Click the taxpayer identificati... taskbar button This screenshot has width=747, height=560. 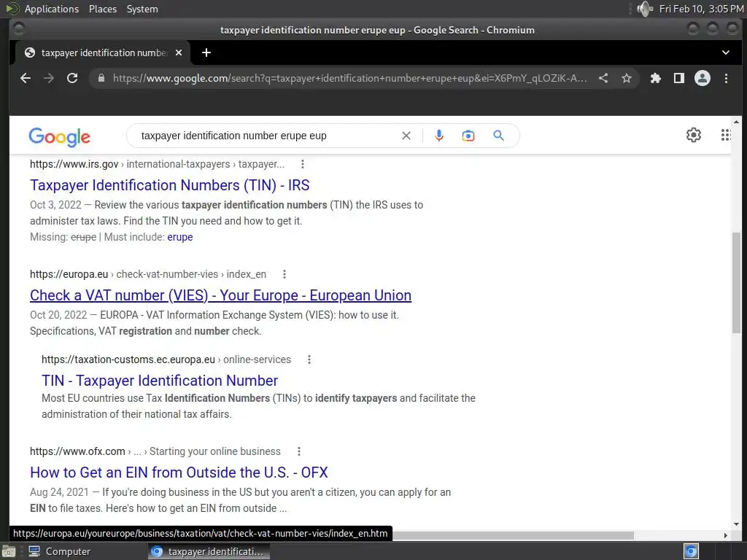209,551
